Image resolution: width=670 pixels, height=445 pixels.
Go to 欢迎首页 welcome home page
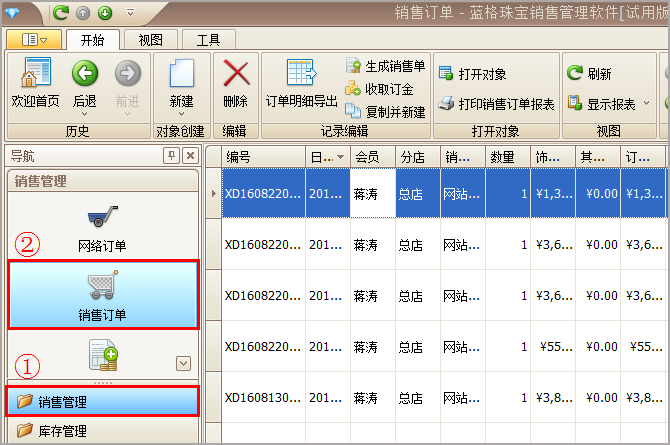tap(35, 83)
